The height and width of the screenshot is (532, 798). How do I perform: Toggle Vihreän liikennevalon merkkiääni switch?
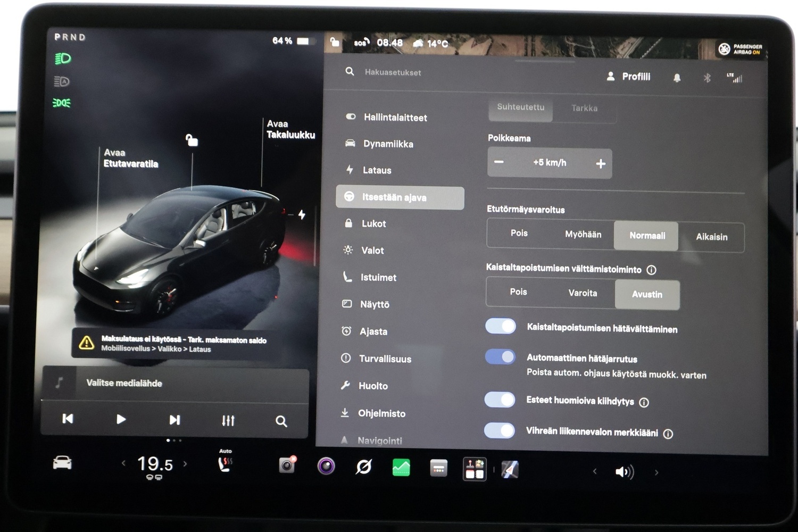point(500,430)
